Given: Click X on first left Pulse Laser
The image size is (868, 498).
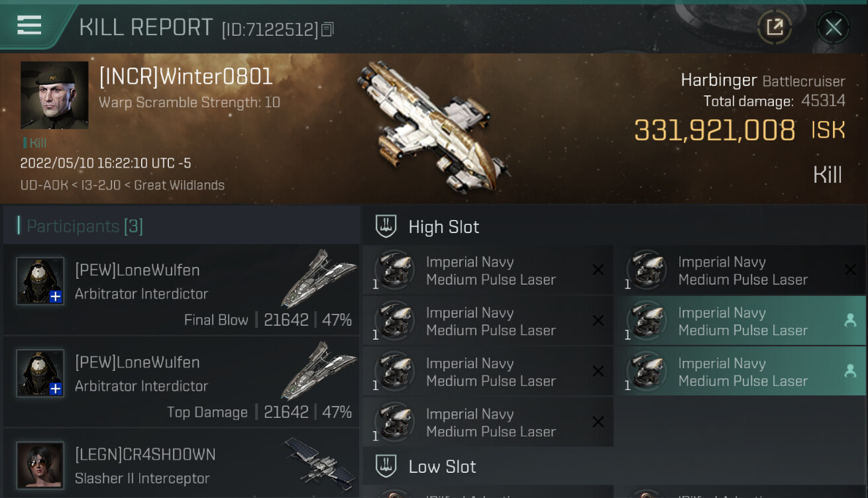Looking at the screenshot, I should [598, 270].
